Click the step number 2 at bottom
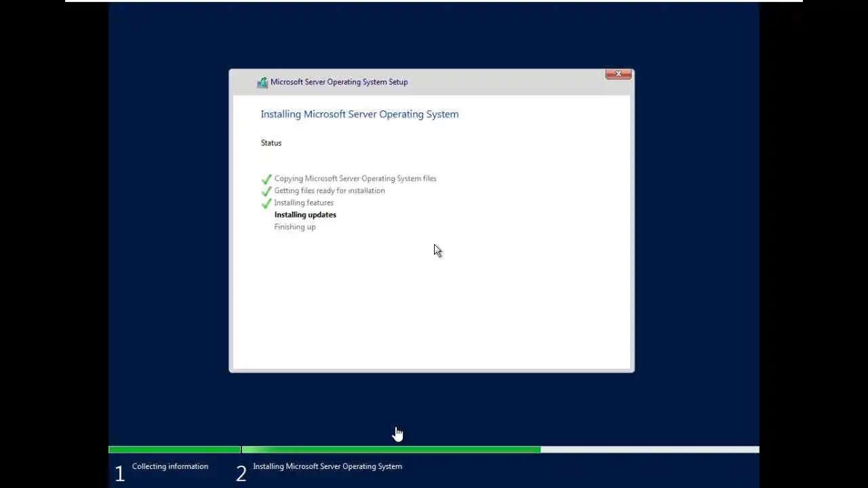The image size is (868, 488). [241, 474]
